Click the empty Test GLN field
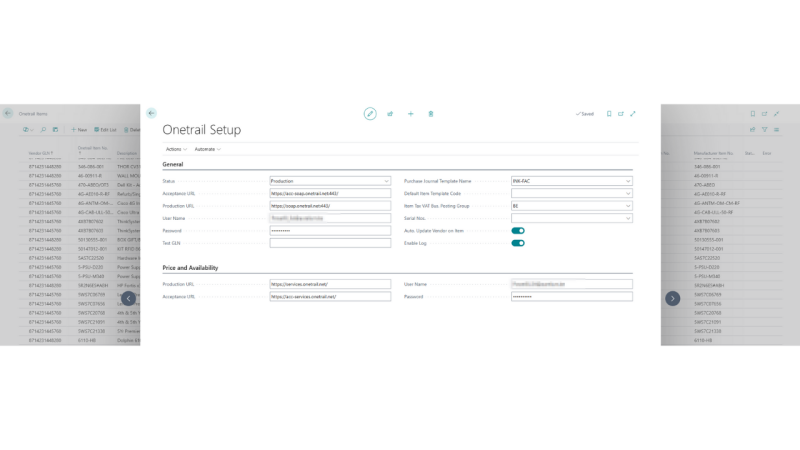 (330, 243)
